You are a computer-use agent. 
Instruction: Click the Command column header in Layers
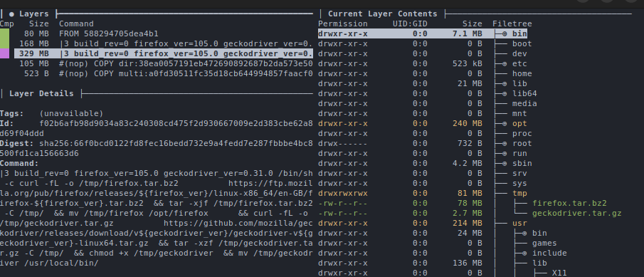(x=76, y=23)
